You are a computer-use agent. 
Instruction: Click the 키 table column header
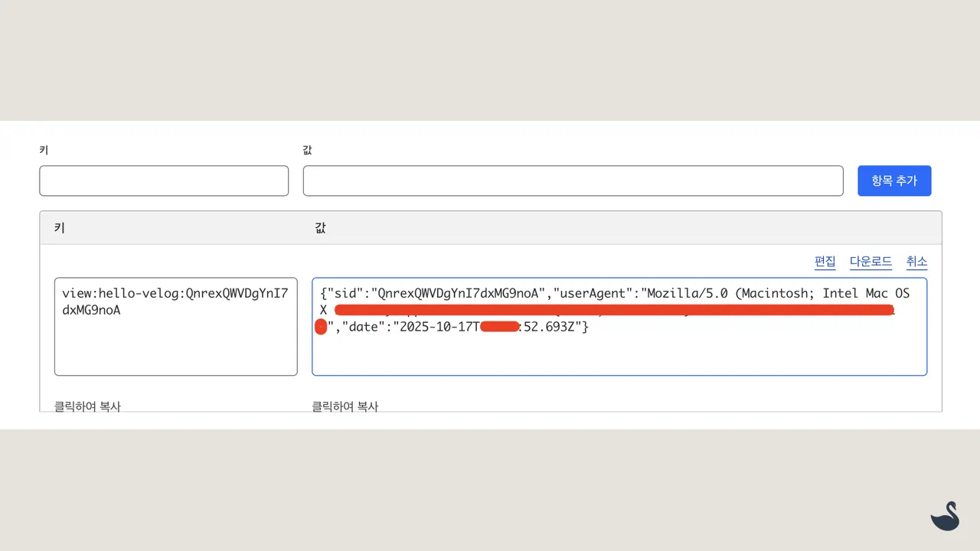tap(59, 228)
